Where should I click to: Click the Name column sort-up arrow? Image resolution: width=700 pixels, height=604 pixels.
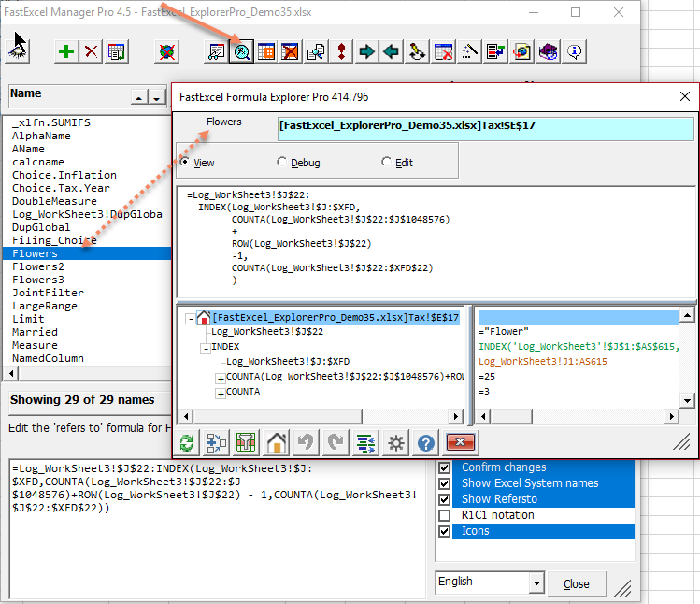(139, 97)
